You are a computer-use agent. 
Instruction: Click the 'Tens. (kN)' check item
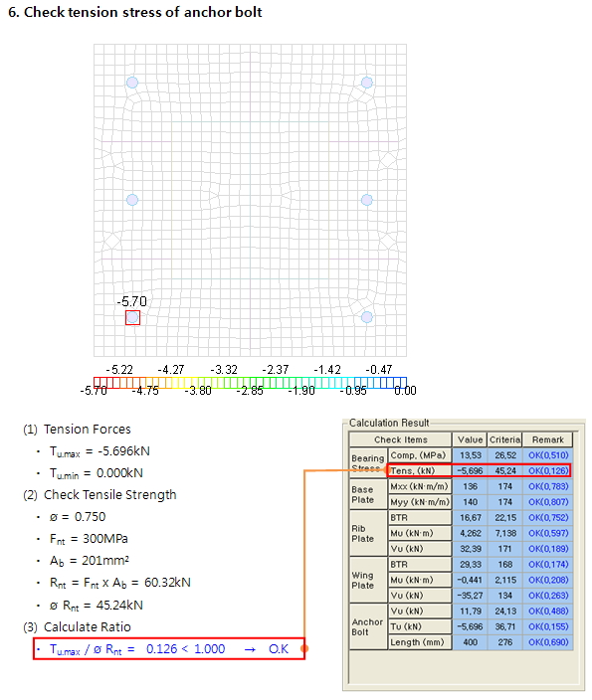419,470
